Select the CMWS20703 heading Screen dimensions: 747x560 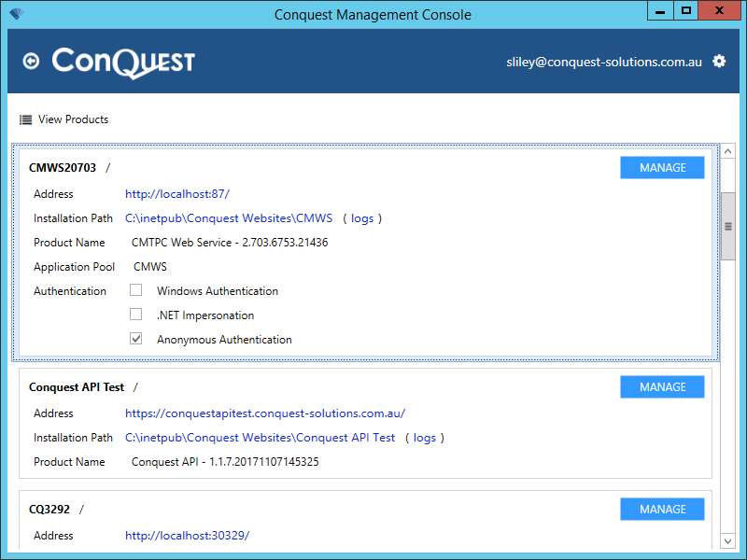(63, 168)
